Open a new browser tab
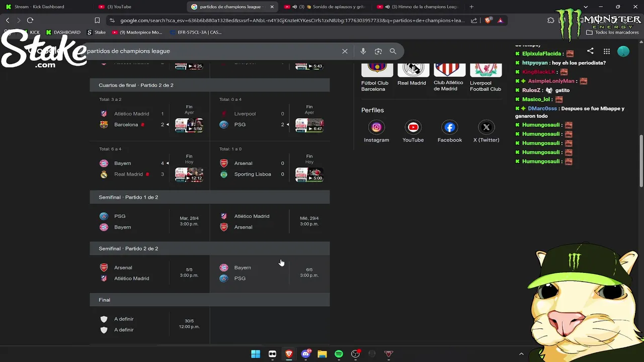Viewport: 644px width, 362px height. click(x=471, y=7)
